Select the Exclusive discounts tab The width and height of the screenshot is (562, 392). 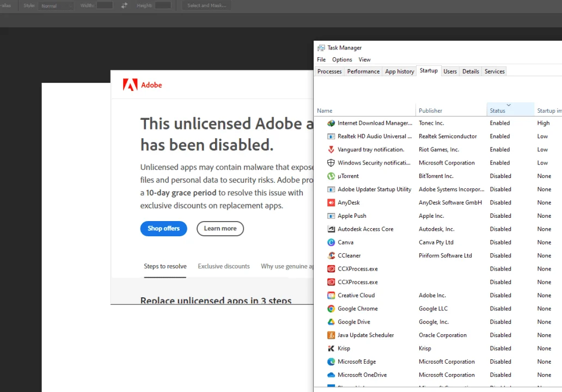pos(224,266)
